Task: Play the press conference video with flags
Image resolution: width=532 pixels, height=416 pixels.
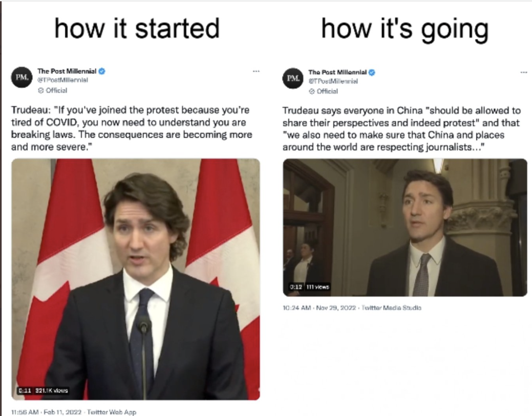Action: coord(136,279)
